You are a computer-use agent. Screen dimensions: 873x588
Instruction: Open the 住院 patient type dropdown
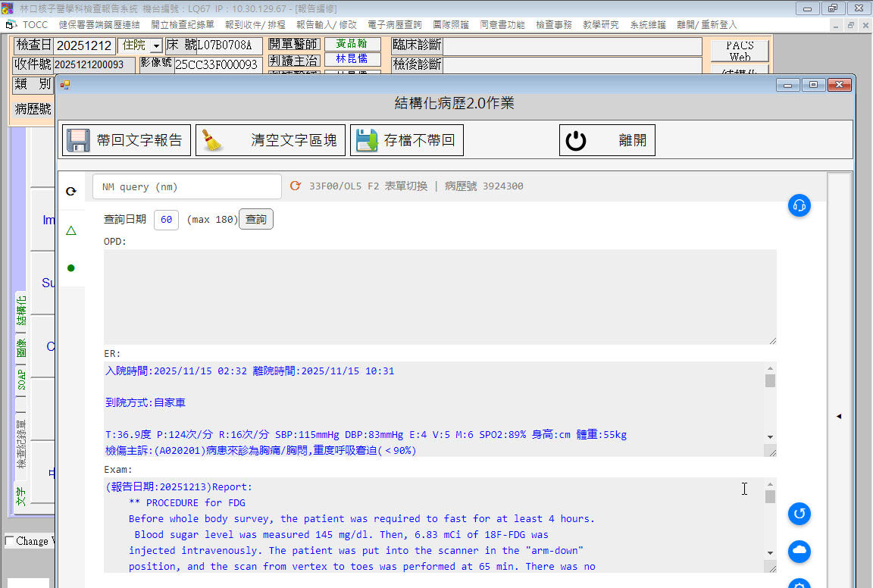155,46
